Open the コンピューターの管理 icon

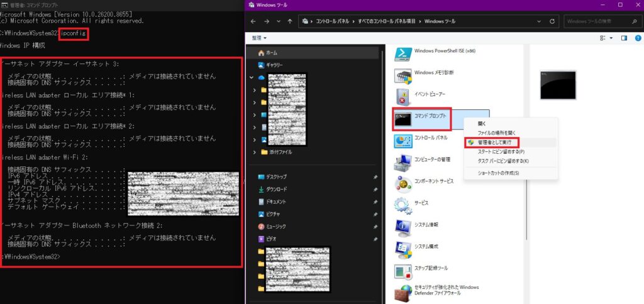(x=403, y=163)
